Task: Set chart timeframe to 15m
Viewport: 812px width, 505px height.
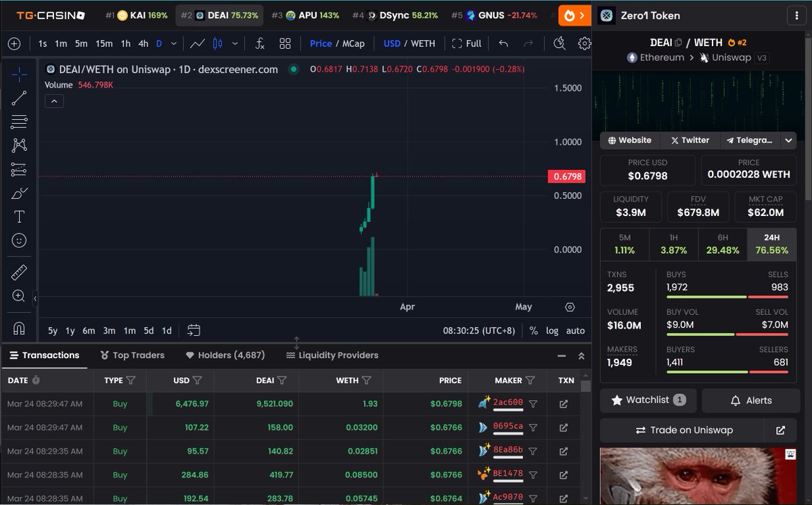Action: [x=104, y=43]
